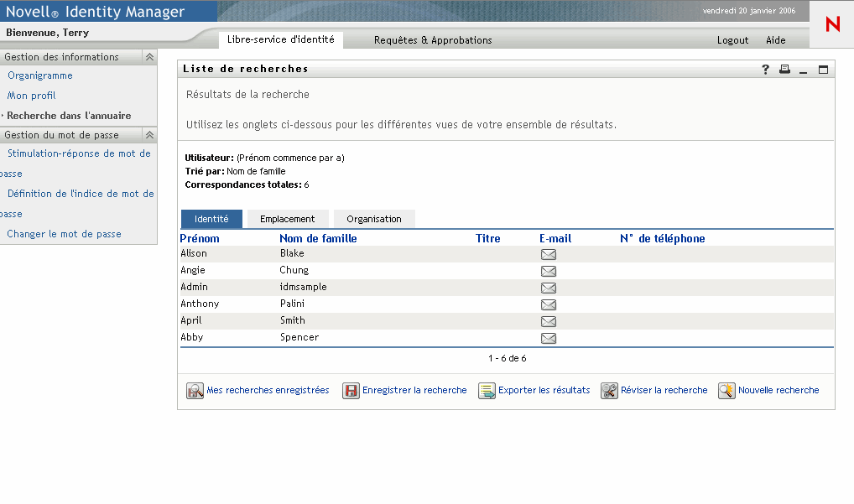
Task: Open the Libre-service d'identité tab
Action: point(281,39)
